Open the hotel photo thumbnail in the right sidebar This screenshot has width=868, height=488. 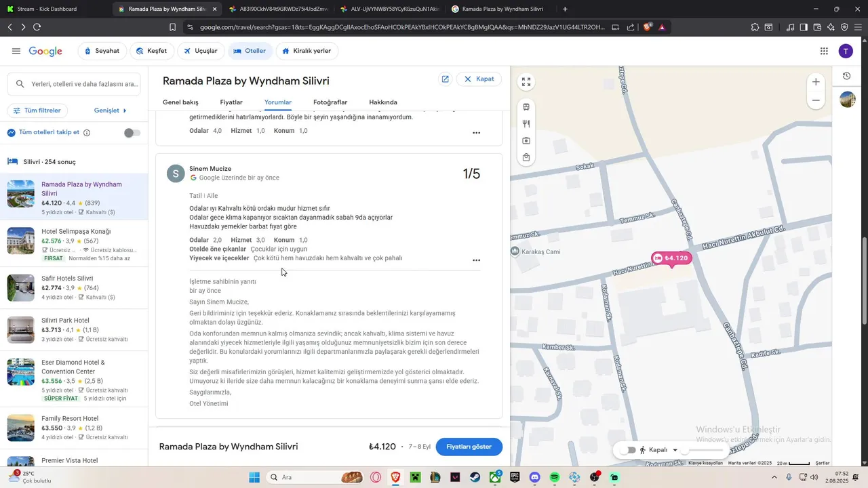point(847,100)
